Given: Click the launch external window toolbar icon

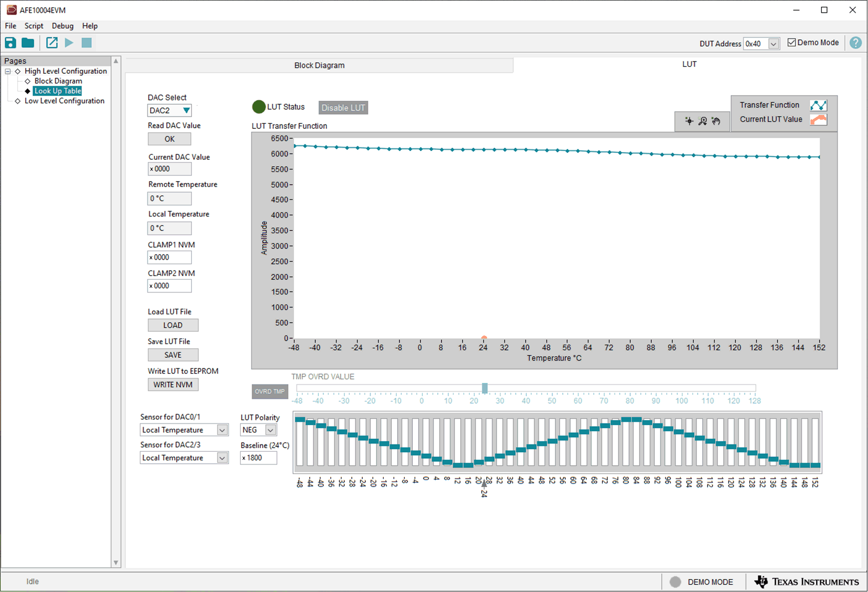Looking at the screenshot, I should (x=52, y=43).
